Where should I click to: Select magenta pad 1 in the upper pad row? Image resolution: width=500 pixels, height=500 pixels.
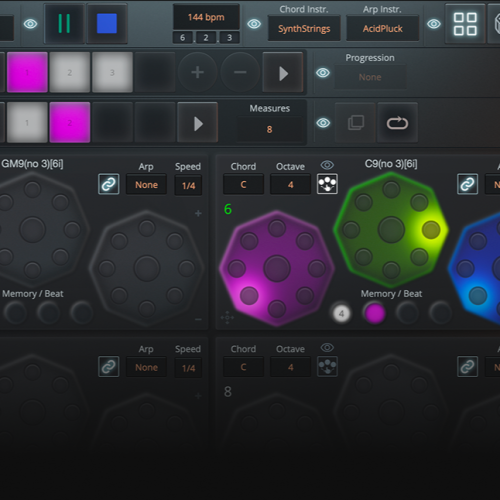[27, 72]
